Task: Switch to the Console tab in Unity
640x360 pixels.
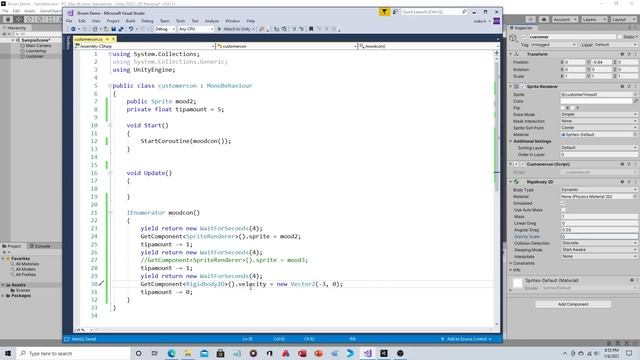Action: coord(40,246)
